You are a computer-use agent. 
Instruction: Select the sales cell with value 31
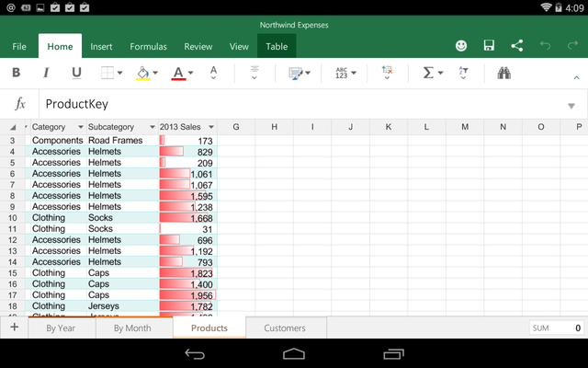click(187, 229)
